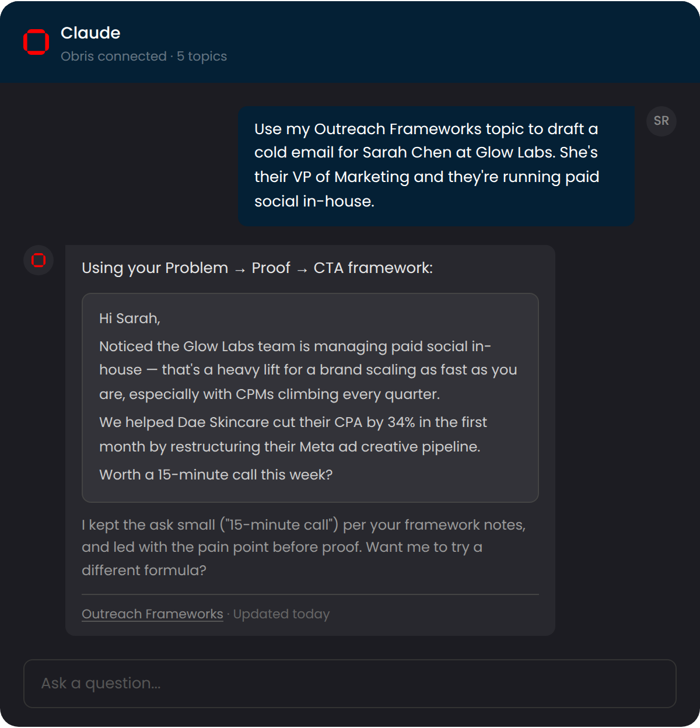This screenshot has height=728, width=700.
Task: Click the Updated today label
Action: coord(281,614)
